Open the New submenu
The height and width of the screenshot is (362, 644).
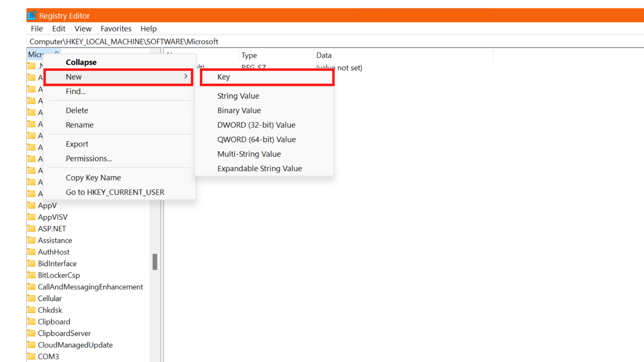tap(119, 77)
